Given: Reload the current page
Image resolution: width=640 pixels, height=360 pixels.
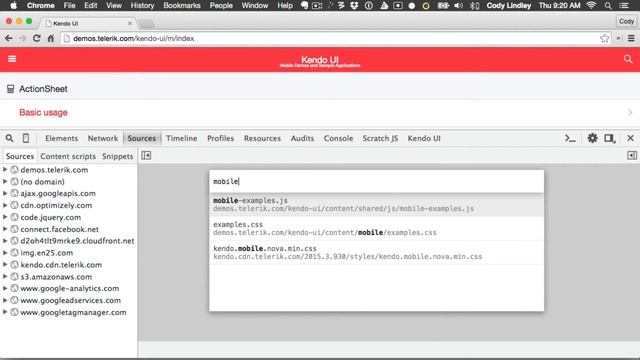Looking at the screenshot, I should coord(36,38).
